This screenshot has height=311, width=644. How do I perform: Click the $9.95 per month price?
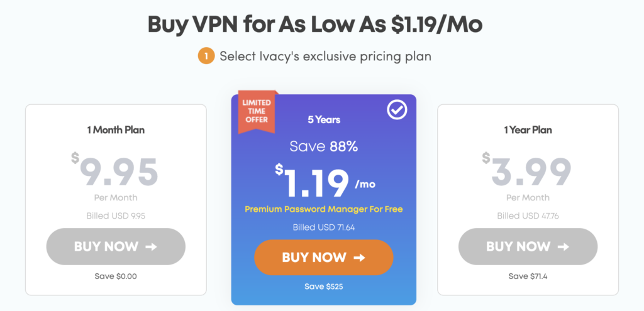pyautogui.click(x=114, y=172)
